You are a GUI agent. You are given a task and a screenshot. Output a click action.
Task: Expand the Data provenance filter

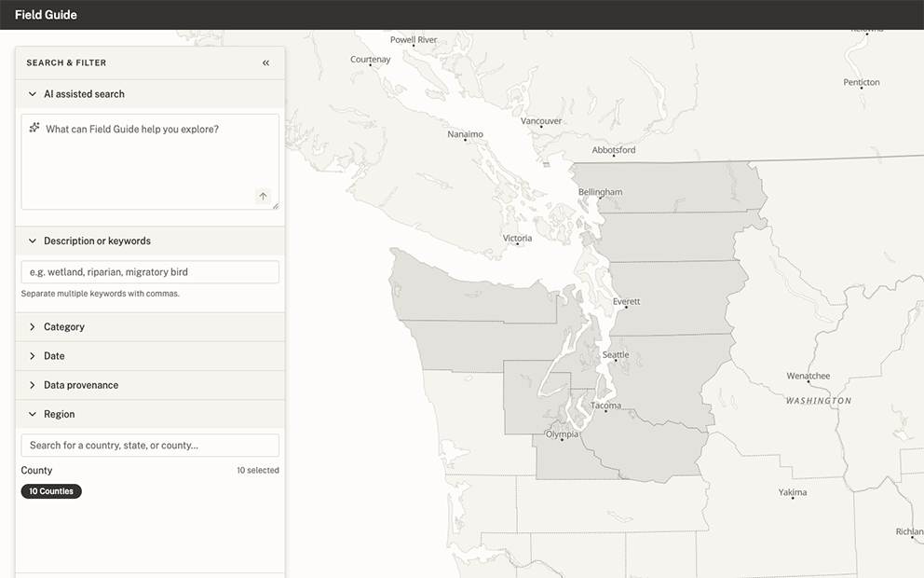[x=150, y=385]
